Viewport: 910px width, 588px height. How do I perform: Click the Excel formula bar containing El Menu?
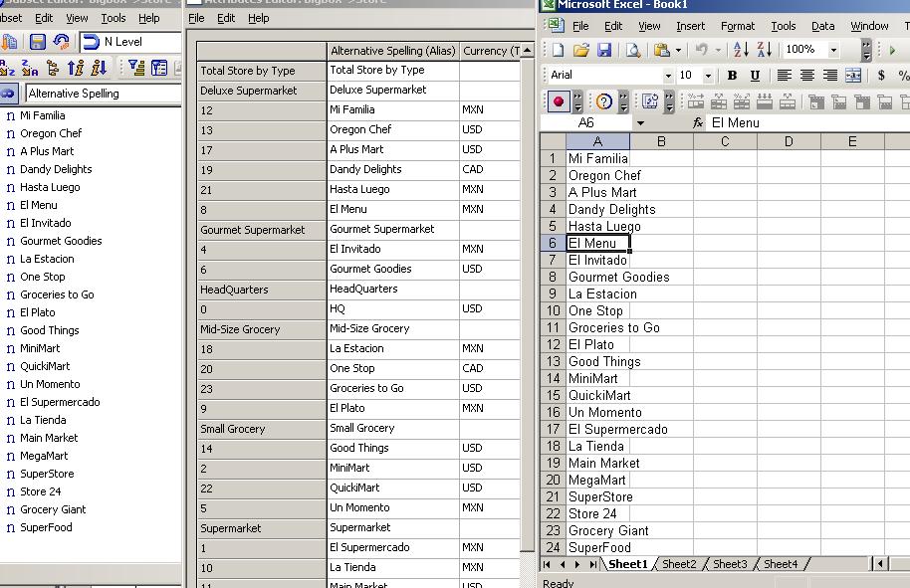tap(807, 123)
